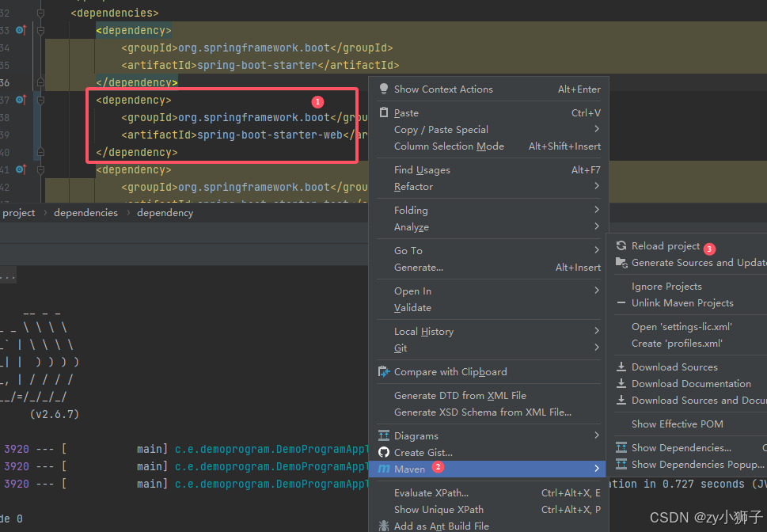Click the diagram icon beside Show Dependencies...

coord(621,447)
